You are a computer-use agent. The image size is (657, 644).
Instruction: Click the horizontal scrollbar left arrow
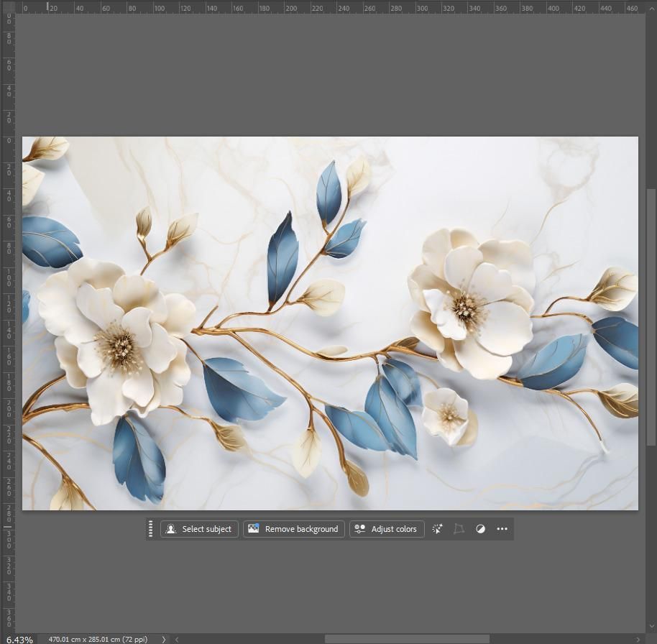pyautogui.click(x=178, y=640)
